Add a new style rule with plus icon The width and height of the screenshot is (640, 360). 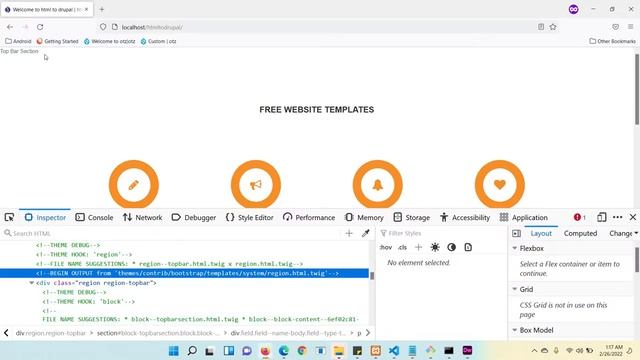pyautogui.click(x=418, y=247)
